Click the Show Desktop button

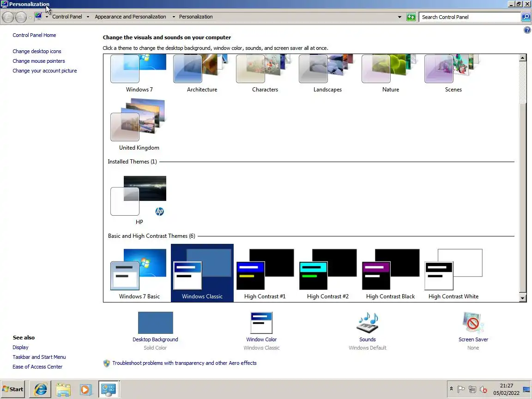tap(526, 389)
